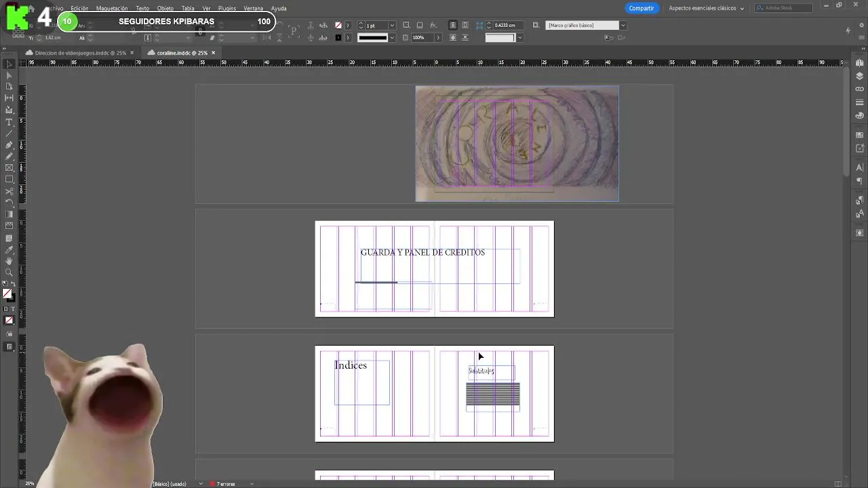This screenshot has height=488, width=868.
Task: Open the Tabla menu
Action: (x=188, y=8)
